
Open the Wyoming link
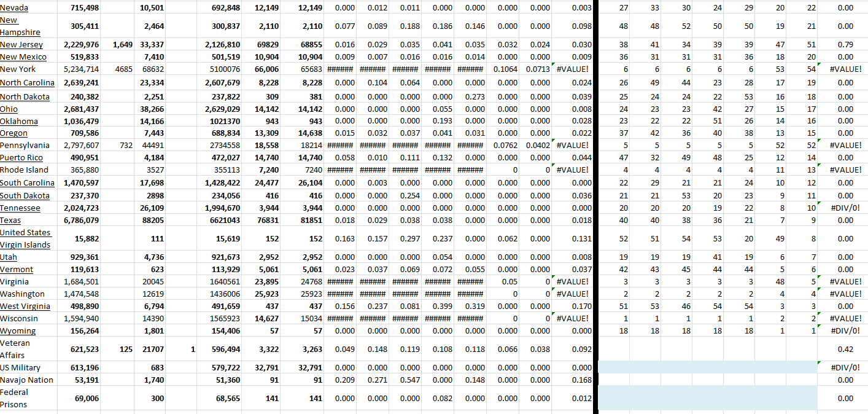click(x=18, y=330)
